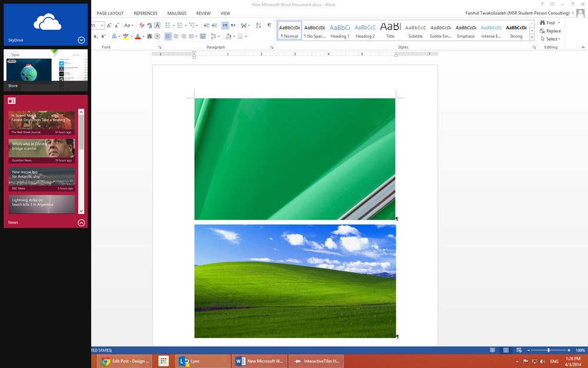Open the Review tab
Screen dimensions: 588x368
point(203,13)
